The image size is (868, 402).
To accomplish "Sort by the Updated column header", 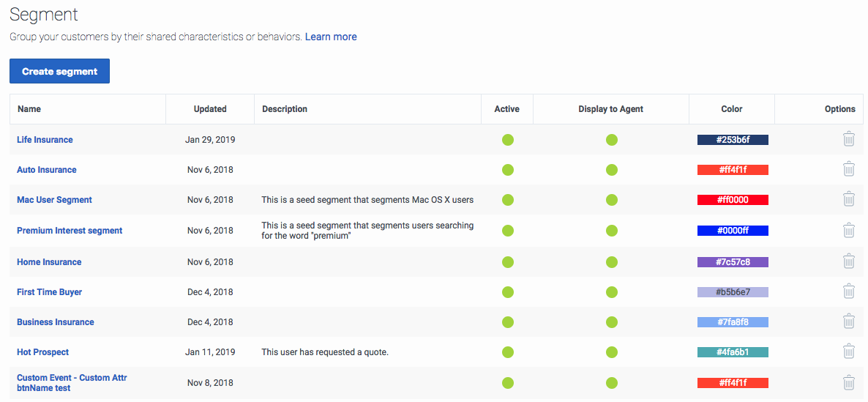I will 210,109.
